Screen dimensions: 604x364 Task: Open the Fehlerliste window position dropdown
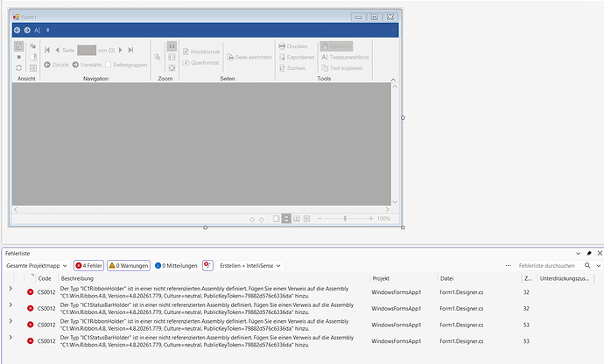click(579, 254)
